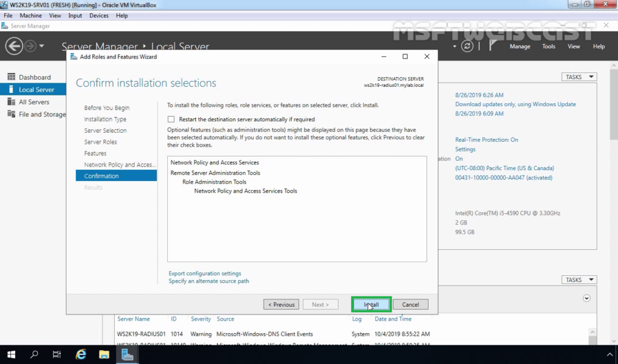Sort events by Server Name column
The height and width of the screenshot is (364, 618).
133,319
